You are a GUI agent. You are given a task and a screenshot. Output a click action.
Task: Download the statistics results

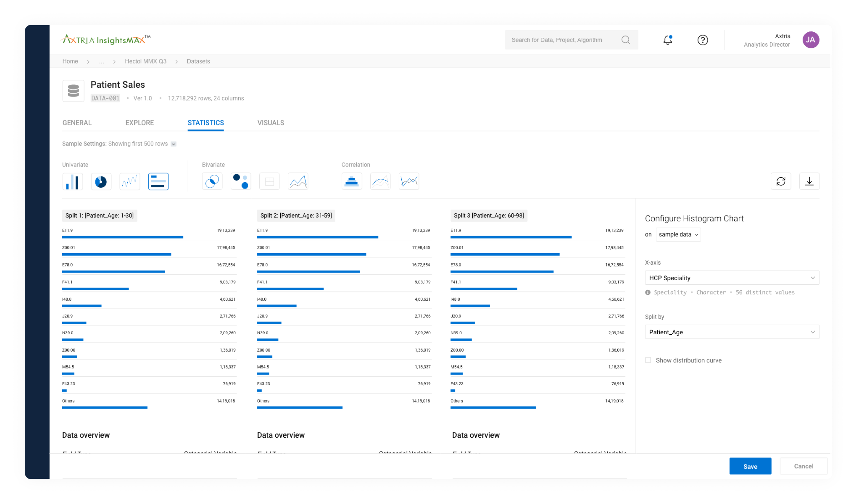(x=809, y=181)
